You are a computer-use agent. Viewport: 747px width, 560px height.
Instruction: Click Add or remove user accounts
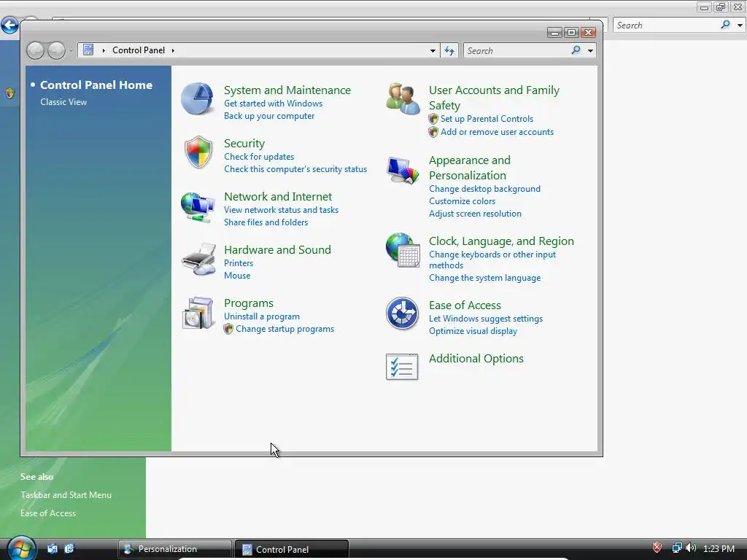pos(497,132)
